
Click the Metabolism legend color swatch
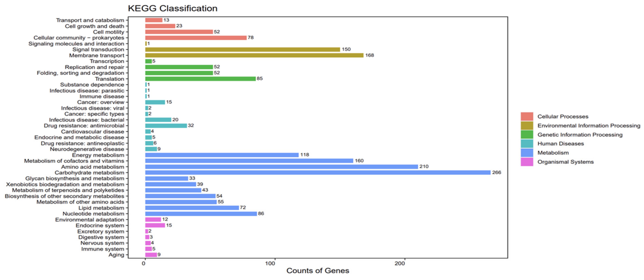(x=527, y=153)
